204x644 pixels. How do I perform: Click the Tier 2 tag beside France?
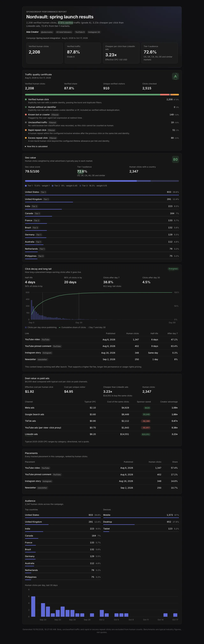(36, 221)
